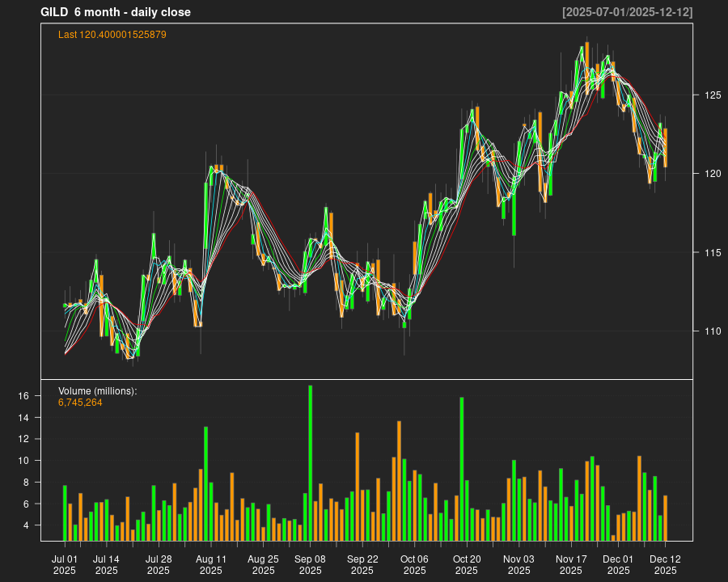Select the Dec 12 2025 date tick
The height and width of the screenshot is (582, 728).
pos(665,564)
